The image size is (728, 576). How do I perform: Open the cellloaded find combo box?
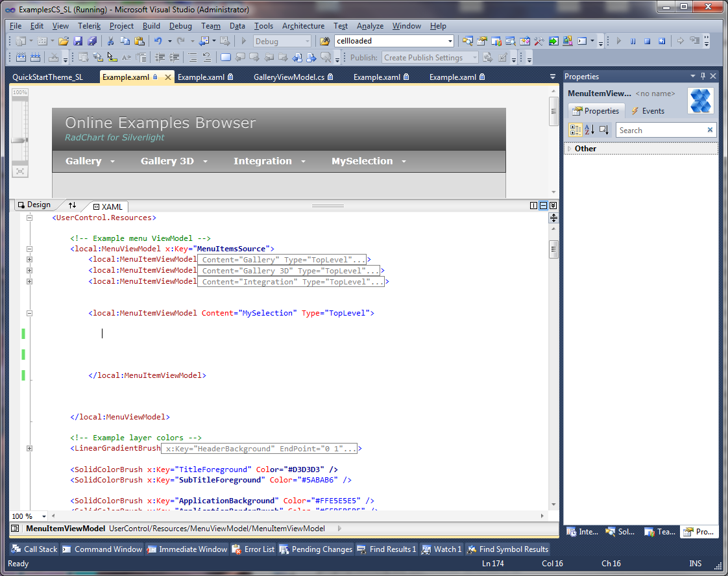[x=450, y=41]
